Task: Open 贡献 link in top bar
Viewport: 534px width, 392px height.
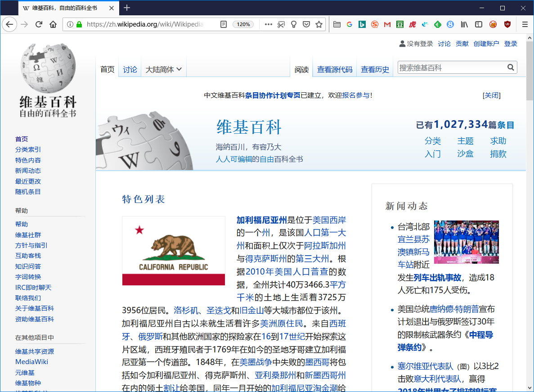Action: click(462, 44)
